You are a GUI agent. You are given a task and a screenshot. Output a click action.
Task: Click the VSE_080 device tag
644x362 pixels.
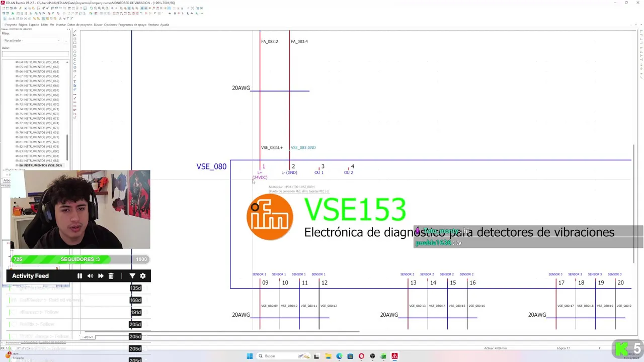(211, 166)
